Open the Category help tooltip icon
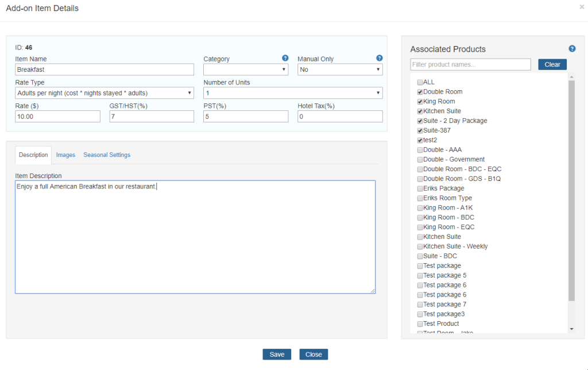This screenshot has width=588, height=370. [285, 58]
